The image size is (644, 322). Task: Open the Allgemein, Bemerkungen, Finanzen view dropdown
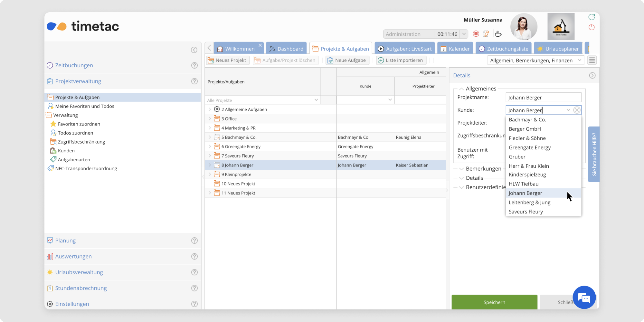[x=579, y=60]
